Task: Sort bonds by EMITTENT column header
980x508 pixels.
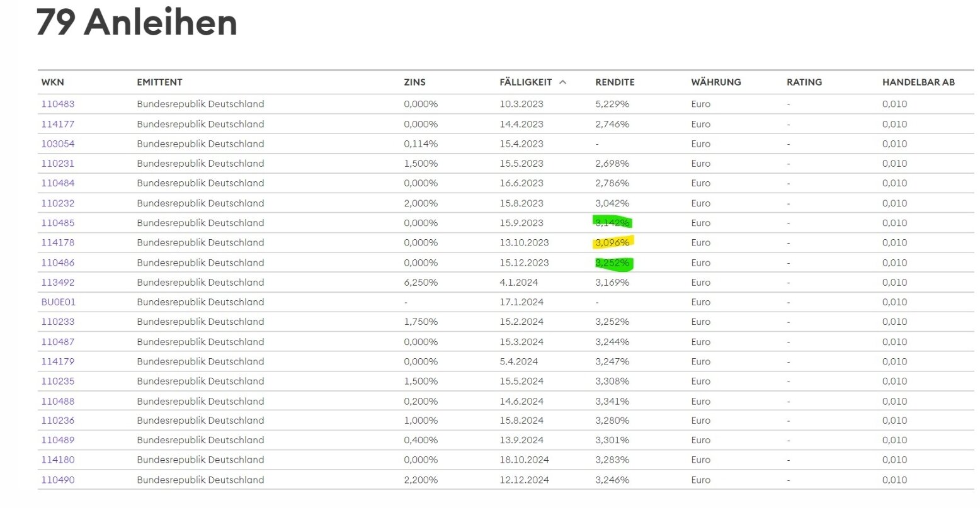Action: [159, 82]
